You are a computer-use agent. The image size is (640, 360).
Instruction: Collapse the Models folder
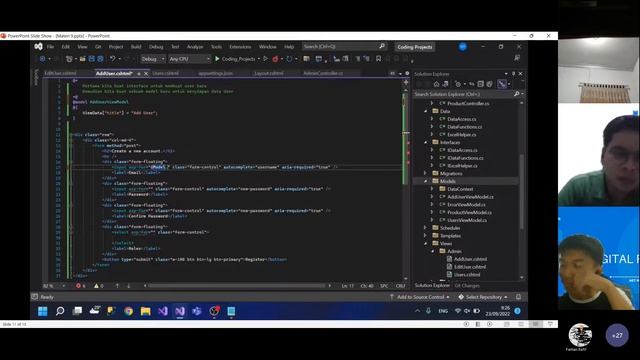tap(425, 181)
